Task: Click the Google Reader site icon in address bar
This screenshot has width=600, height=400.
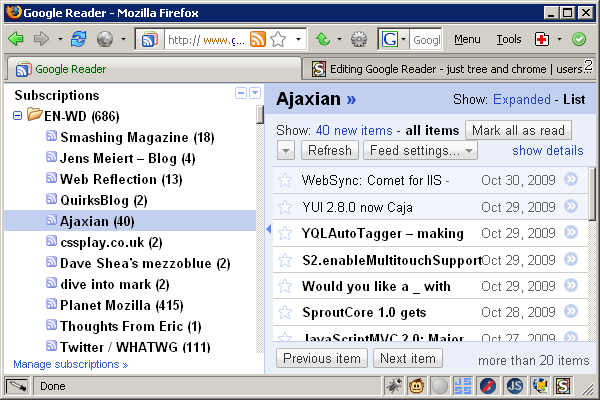Action: pos(149,39)
